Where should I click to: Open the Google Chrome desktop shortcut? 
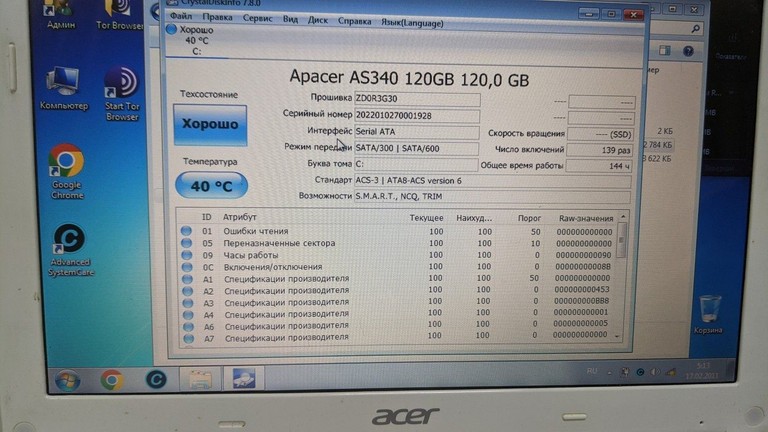(x=67, y=171)
